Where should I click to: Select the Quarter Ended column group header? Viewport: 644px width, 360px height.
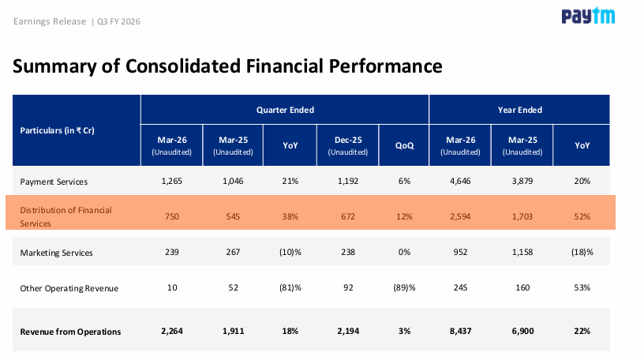[x=285, y=110]
